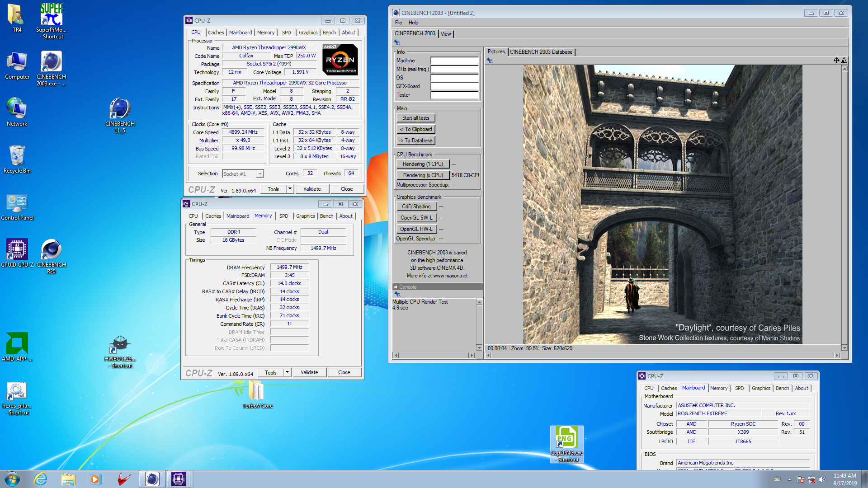Click Cinebench picture vertical scrollbar
This screenshot has width=868, height=488.
844,208
